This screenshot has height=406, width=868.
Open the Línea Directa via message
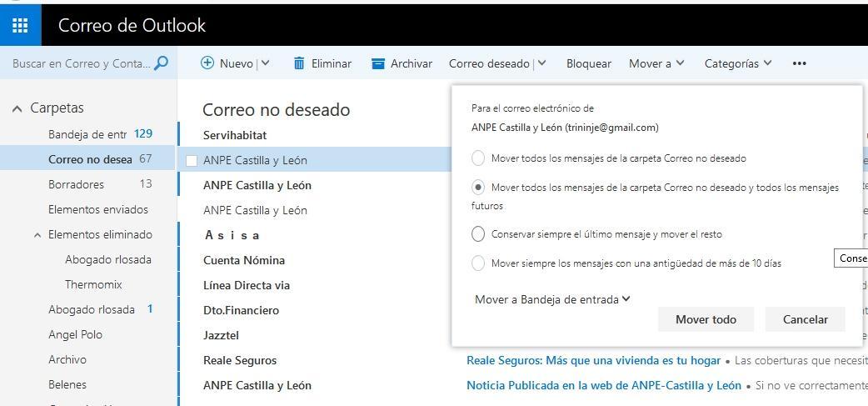[247, 285]
